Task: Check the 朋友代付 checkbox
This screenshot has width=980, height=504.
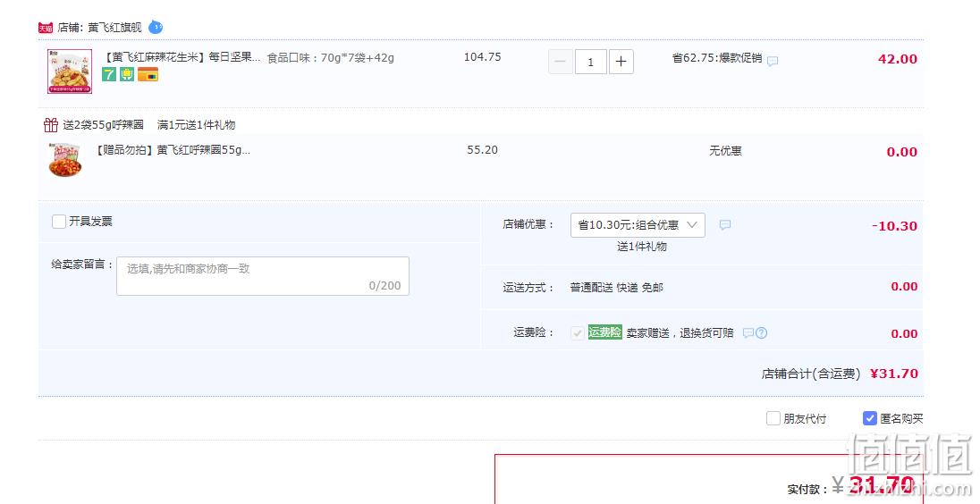Action: pos(773,418)
